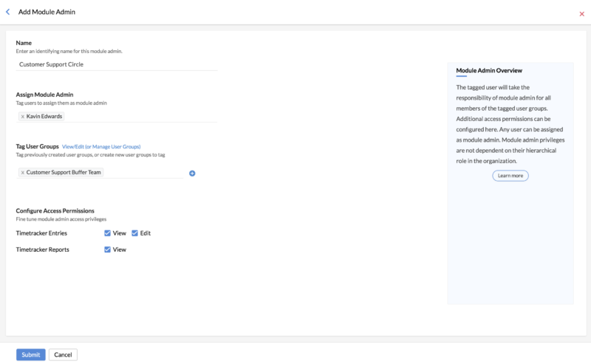This screenshot has width=591, height=364.
Task: Cancel adding the module admin
Action: pos(63,354)
